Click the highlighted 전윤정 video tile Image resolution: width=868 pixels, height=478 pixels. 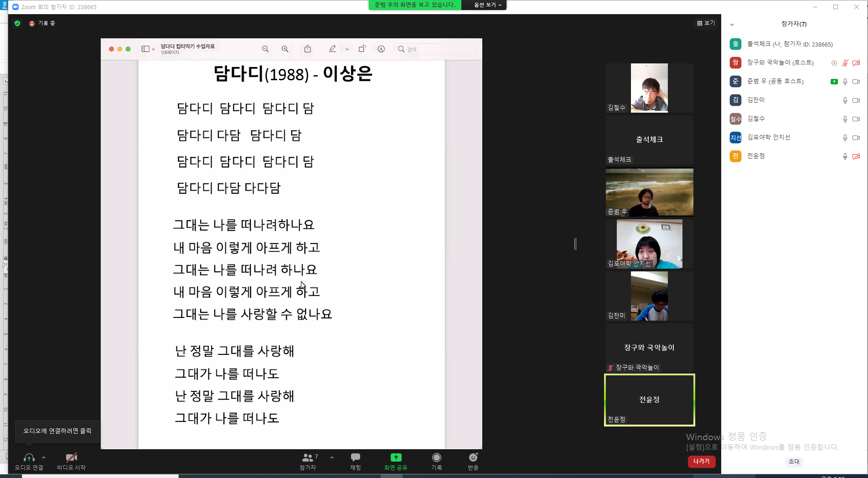coord(649,400)
